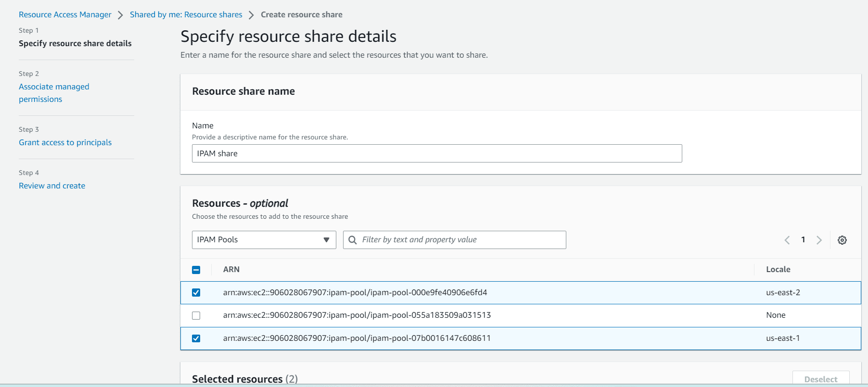Image resolution: width=868 pixels, height=387 pixels.
Task: Uncheck ipam-pool-000e9fe40906e6fd4 checkbox
Action: coord(196,292)
